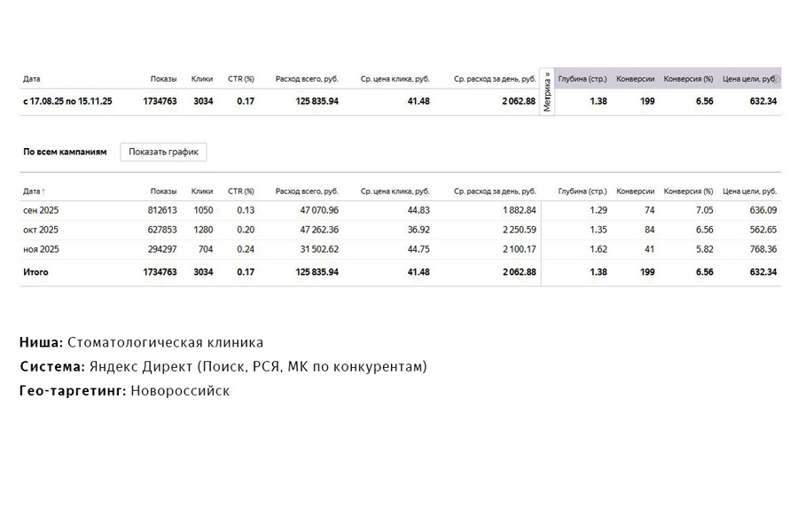The height and width of the screenshot is (532, 798).
Task: Click goal price 636.09
Action: tap(763, 210)
